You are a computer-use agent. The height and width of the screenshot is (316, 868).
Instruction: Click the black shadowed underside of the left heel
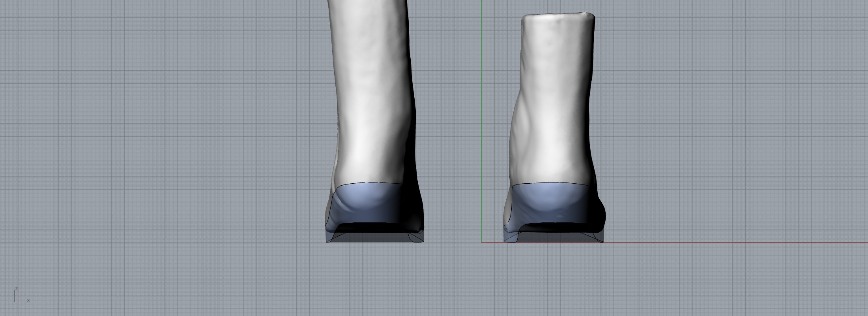pos(375,228)
